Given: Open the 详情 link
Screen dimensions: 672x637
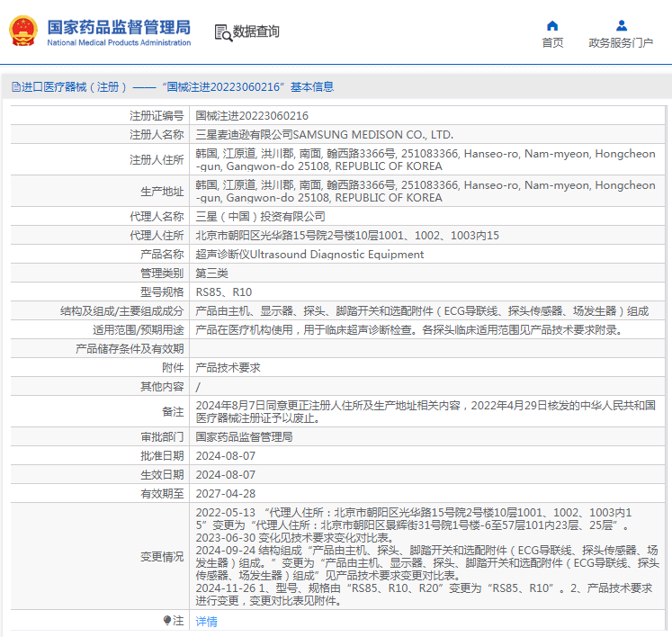Looking at the screenshot, I should tap(207, 621).
